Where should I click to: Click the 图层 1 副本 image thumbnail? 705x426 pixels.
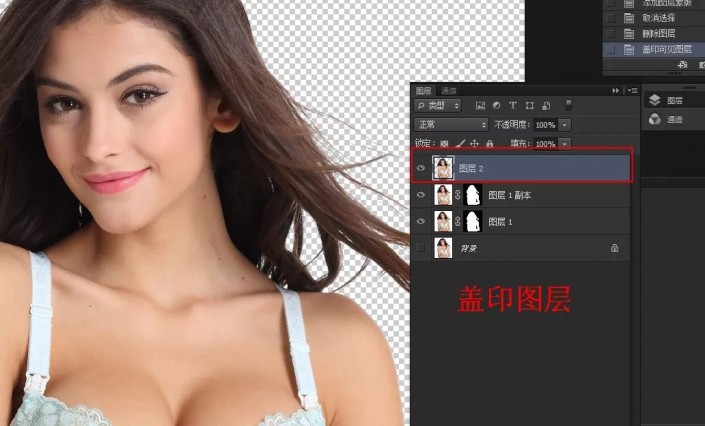point(443,195)
